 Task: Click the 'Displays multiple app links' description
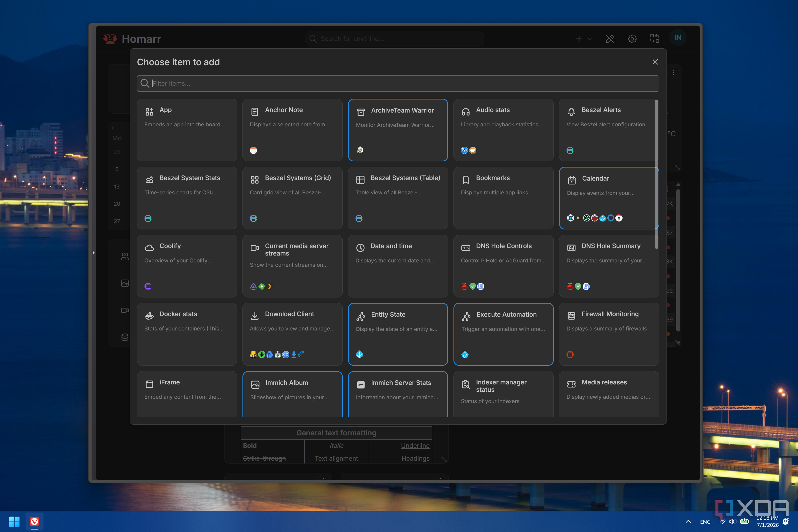[494, 192]
